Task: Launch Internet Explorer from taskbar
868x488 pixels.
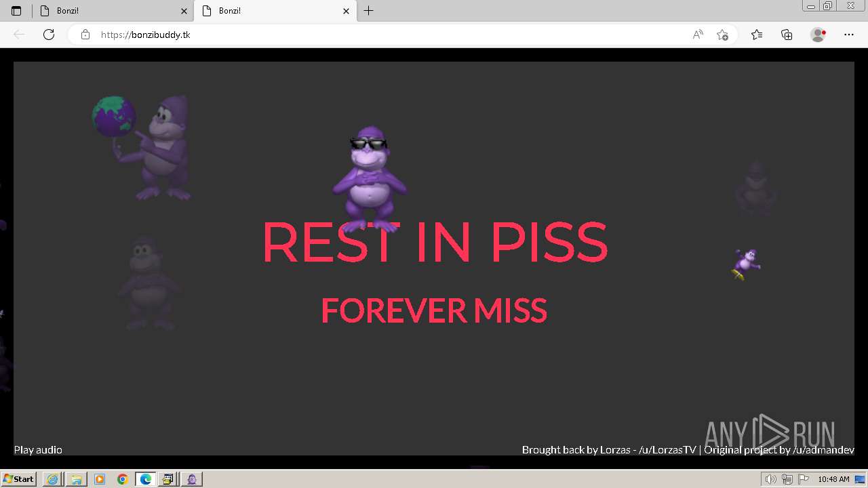Action: (x=52, y=479)
